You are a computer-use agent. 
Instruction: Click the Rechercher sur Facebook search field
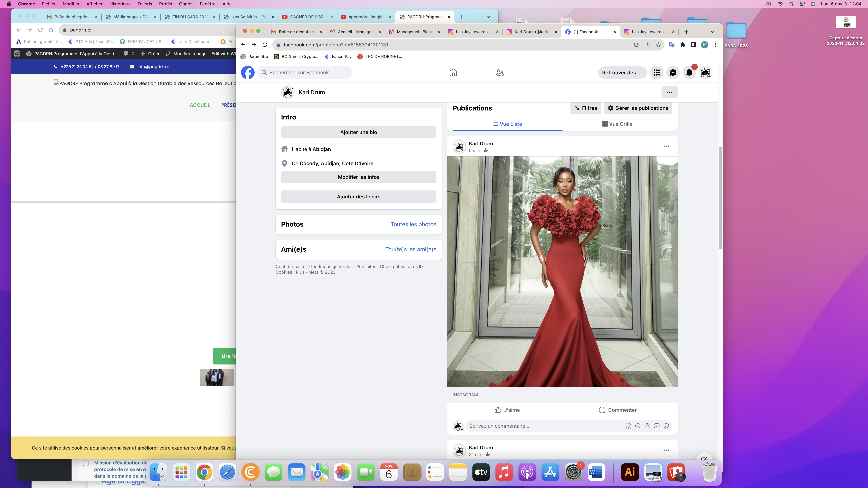pyautogui.click(x=305, y=72)
